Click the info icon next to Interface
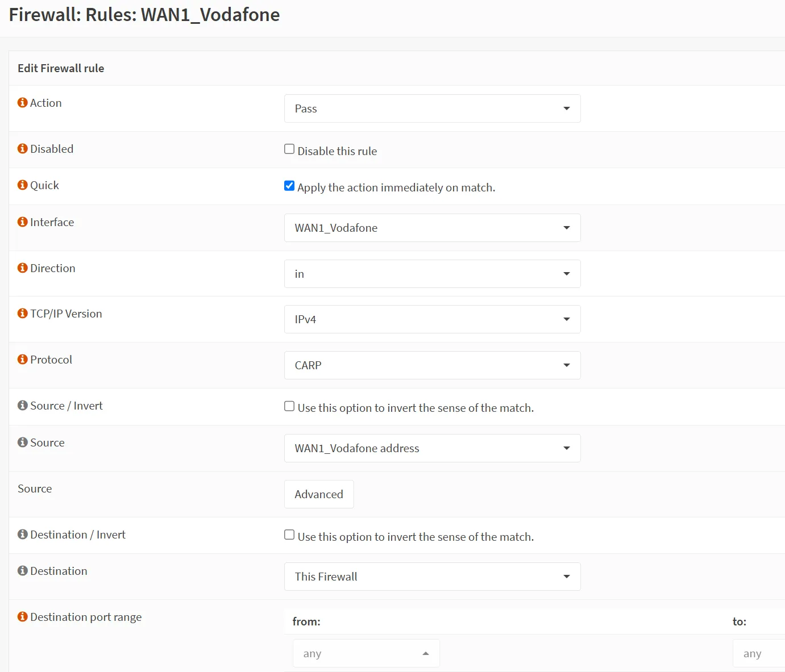The height and width of the screenshot is (672, 785). tap(23, 222)
